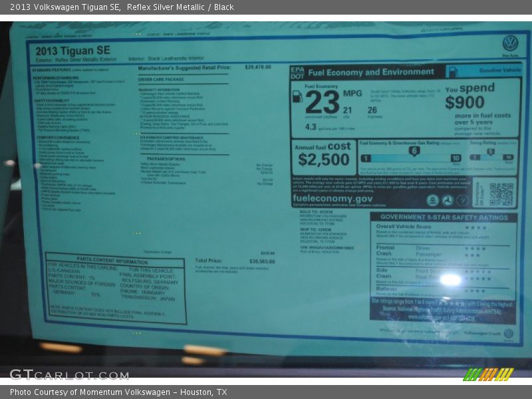Image resolution: width=532 pixels, height=399 pixels.
Task: Open the fueleconomy.gov link
Action: [x=332, y=198]
